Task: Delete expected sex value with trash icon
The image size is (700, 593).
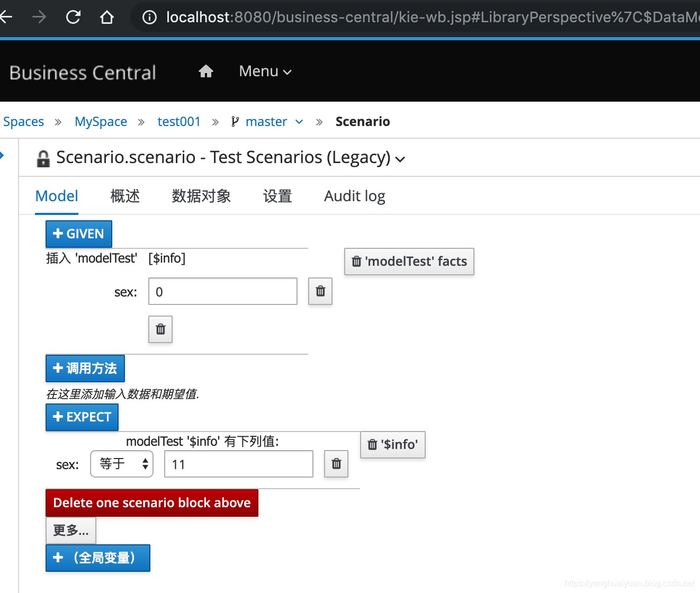Action: 336,464
